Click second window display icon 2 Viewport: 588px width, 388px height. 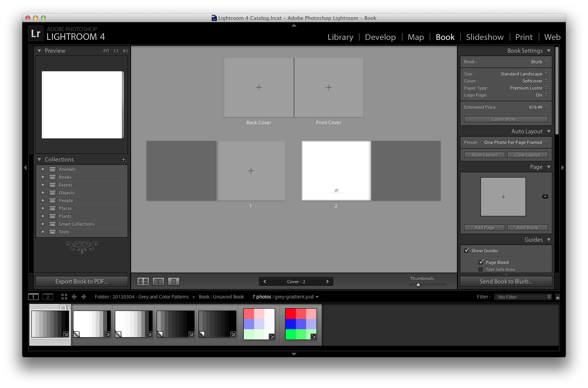[x=48, y=297]
